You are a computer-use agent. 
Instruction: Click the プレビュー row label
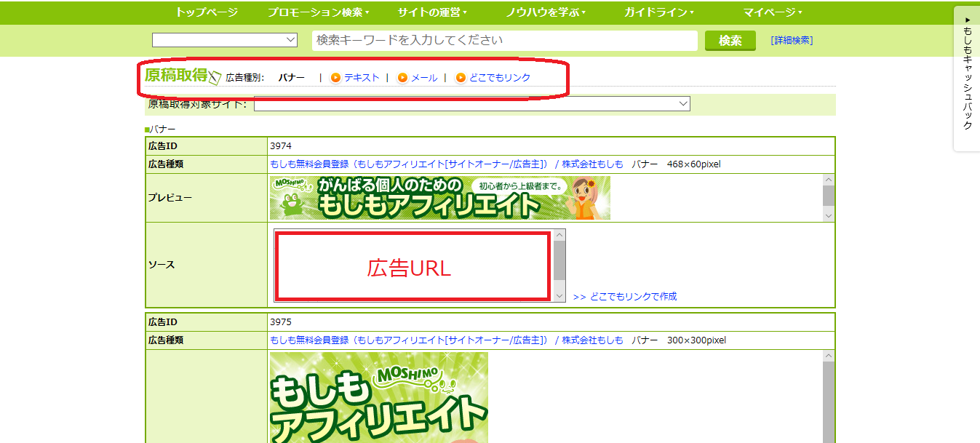click(170, 198)
